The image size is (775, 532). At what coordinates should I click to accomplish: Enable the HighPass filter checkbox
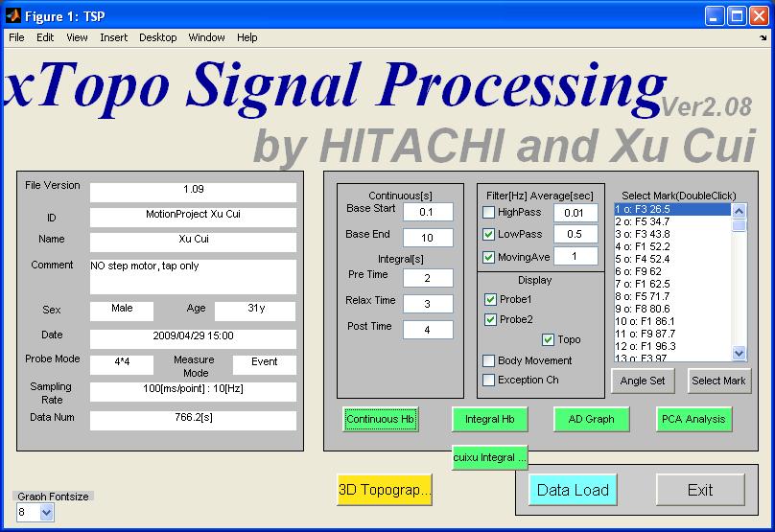click(x=488, y=213)
